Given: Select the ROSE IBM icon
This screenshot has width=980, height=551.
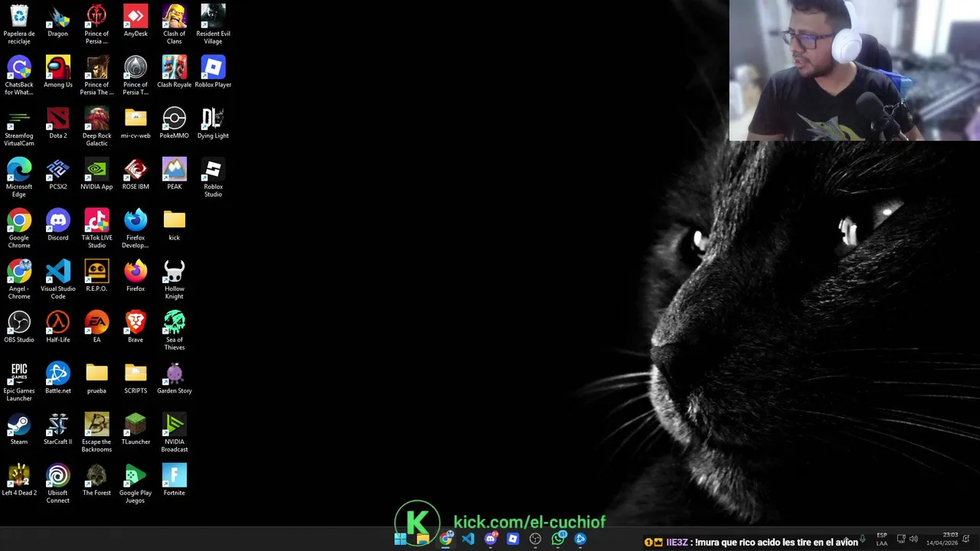Looking at the screenshot, I should (x=136, y=174).
